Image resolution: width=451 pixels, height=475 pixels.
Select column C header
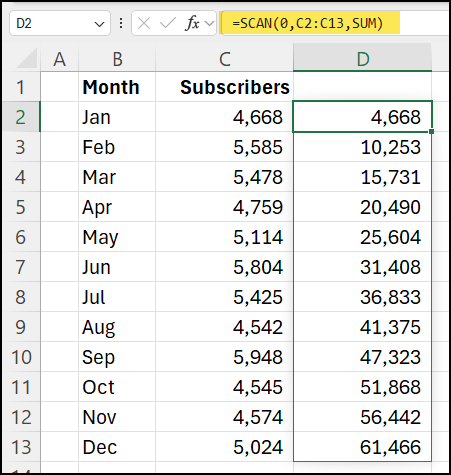(224, 59)
